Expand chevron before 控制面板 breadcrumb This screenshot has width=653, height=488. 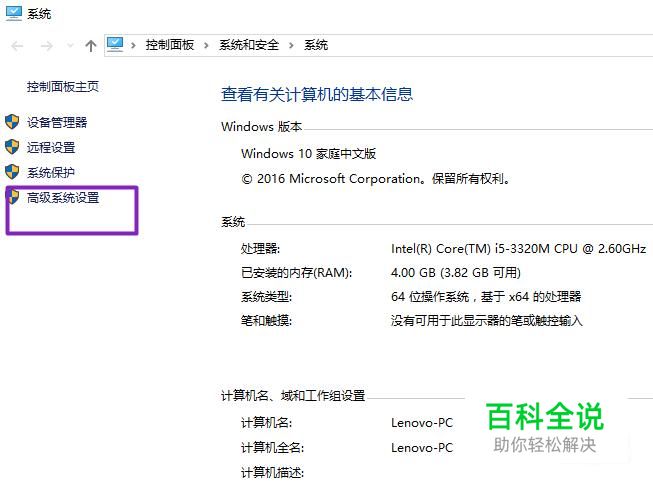click(x=133, y=45)
